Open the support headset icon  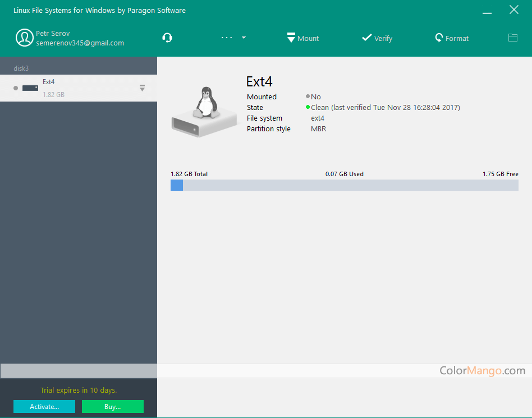167,38
